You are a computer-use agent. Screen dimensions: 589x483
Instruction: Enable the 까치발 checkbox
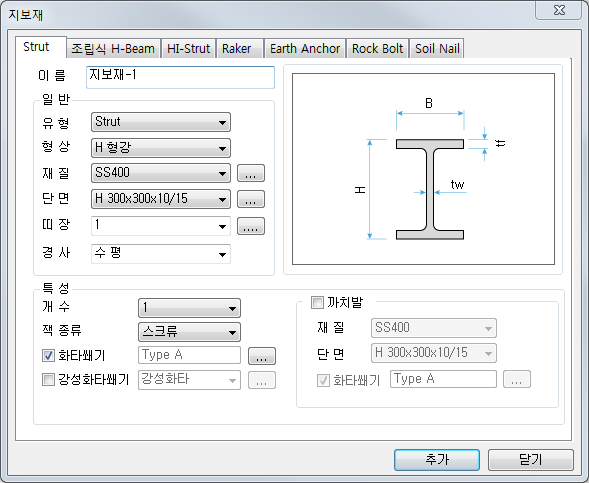(317, 302)
